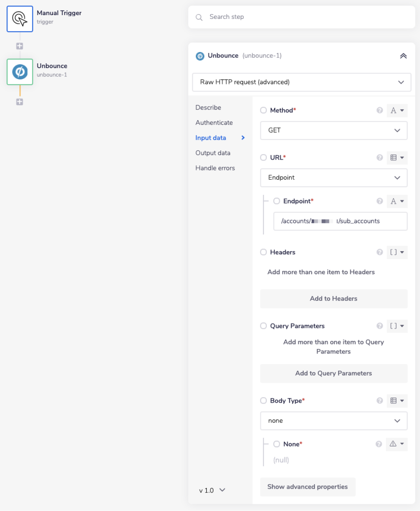Open the Method dropdown showing GET
The height and width of the screenshot is (511, 420).
[x=333, y=131]
